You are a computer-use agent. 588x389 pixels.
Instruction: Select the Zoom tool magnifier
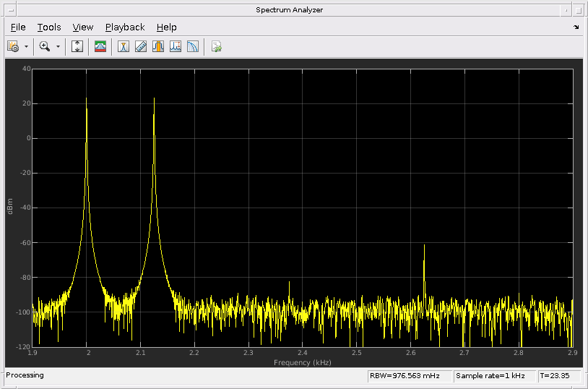[45, 47]
